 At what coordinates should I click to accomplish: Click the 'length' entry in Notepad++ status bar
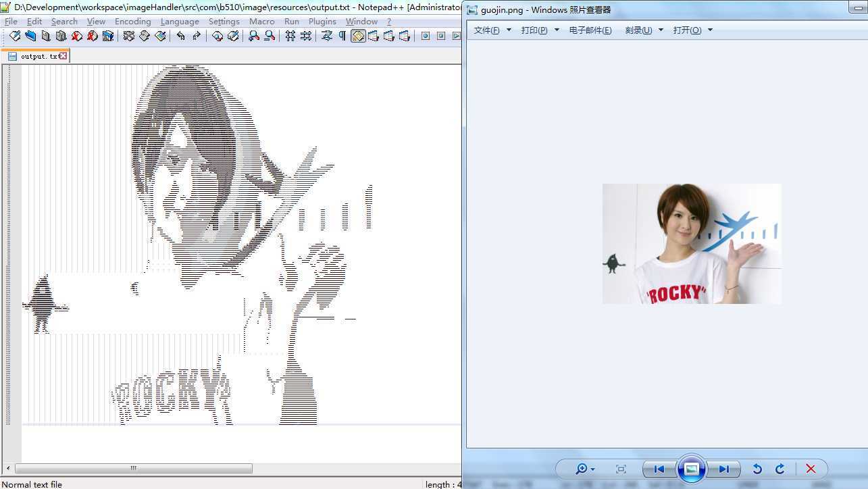[x=443, y=484]
